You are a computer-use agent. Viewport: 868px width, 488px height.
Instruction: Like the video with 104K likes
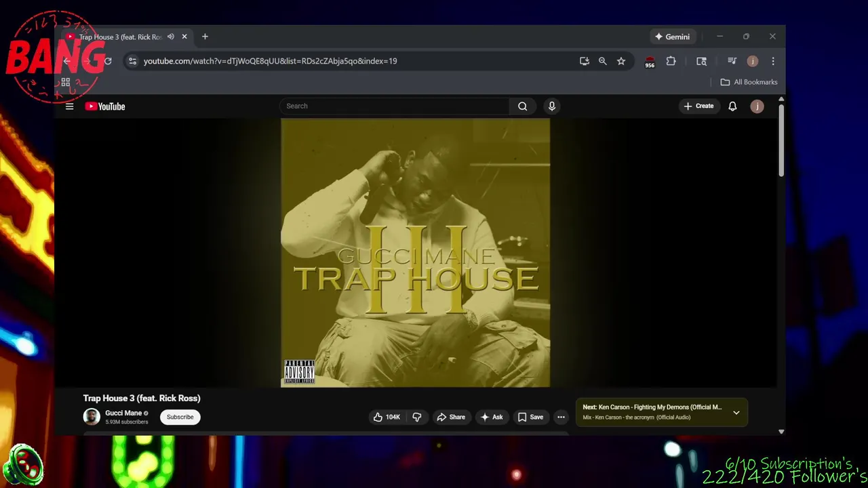pos(386,418)
